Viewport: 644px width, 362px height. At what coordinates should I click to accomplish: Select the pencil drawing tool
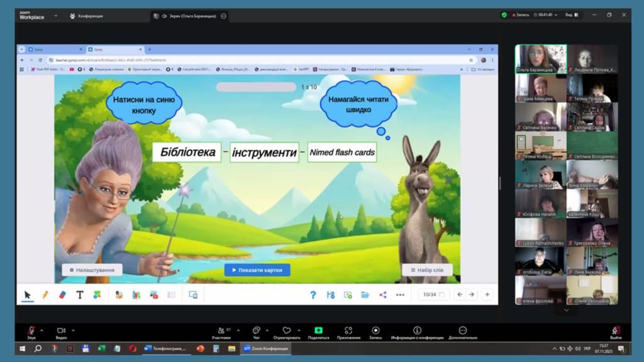[45, 294]
